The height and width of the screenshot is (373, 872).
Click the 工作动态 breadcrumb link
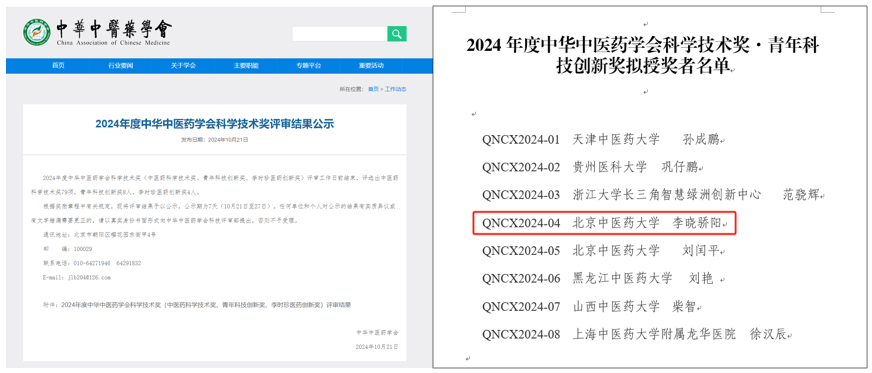(x=396, y=89)
